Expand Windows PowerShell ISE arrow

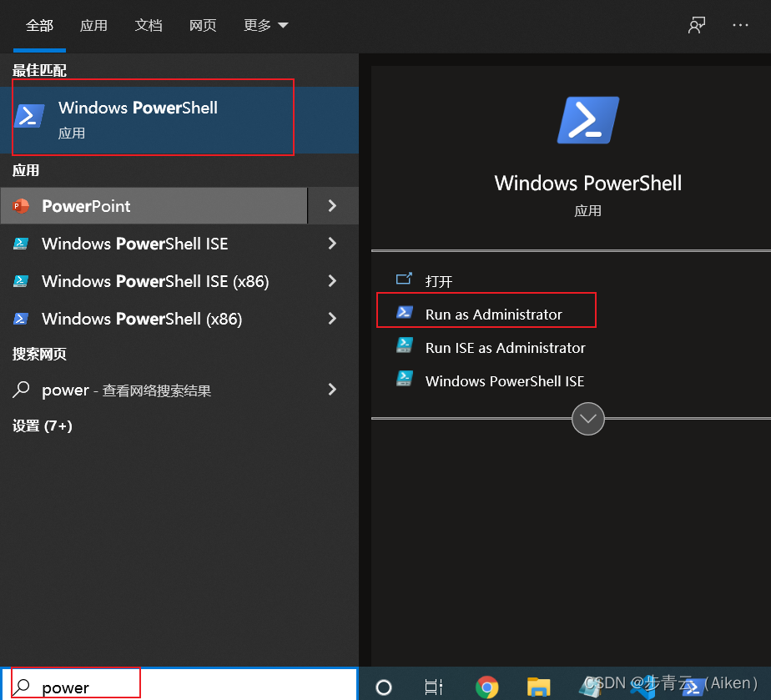tap(333, 244)
